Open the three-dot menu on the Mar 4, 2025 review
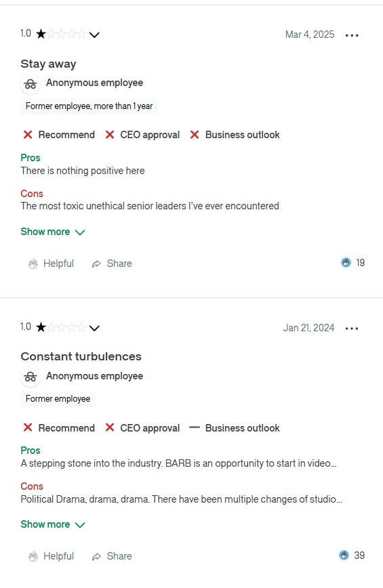Viewport: 383px width, 588px height. (x=352, y=35)
